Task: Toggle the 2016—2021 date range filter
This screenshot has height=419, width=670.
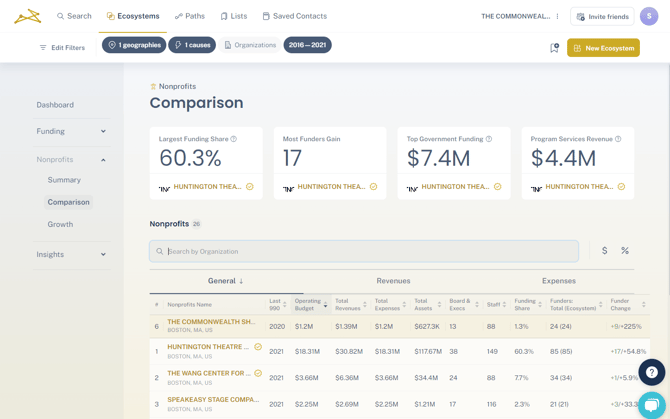Action: point(307,45)
